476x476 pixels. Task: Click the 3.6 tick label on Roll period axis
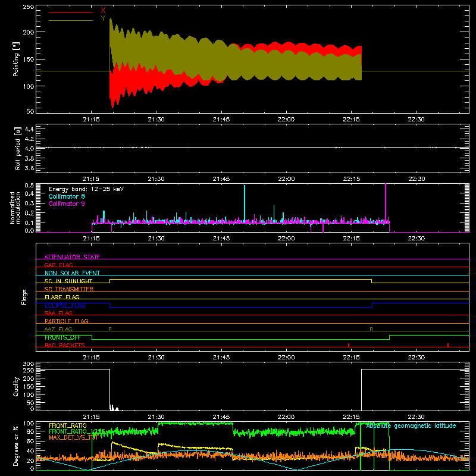29,168
